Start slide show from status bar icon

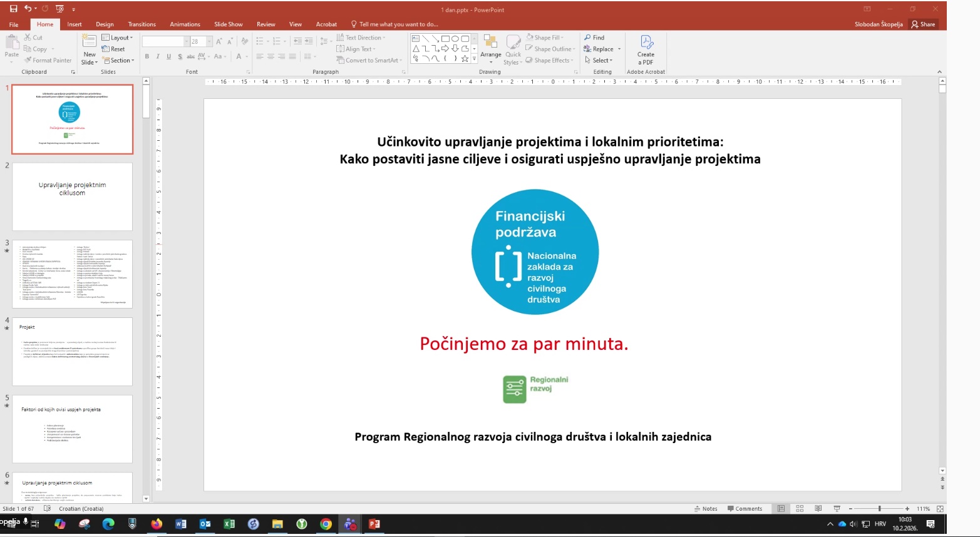[x=837, y=509]
